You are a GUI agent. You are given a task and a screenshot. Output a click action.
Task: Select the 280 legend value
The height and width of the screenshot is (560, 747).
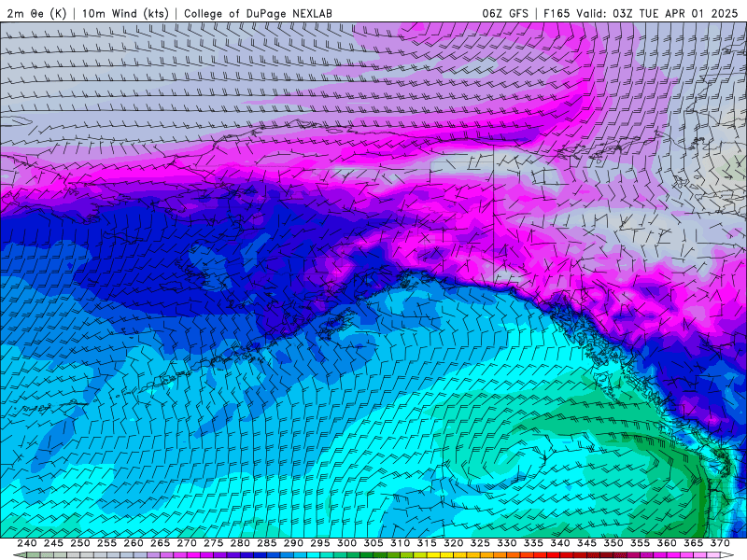(240, 543)
